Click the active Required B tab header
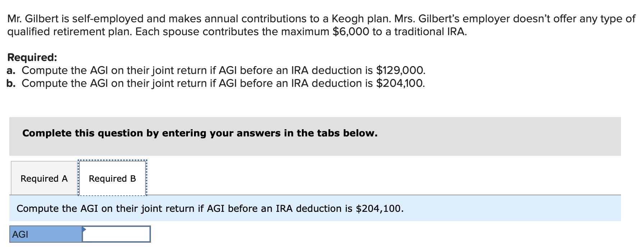Image resolution: width=644 pixels, height=247 pixels. [112, 178]
